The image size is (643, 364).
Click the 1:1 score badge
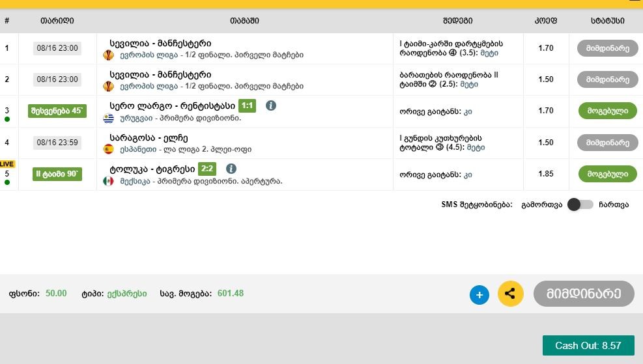[248, 105]
